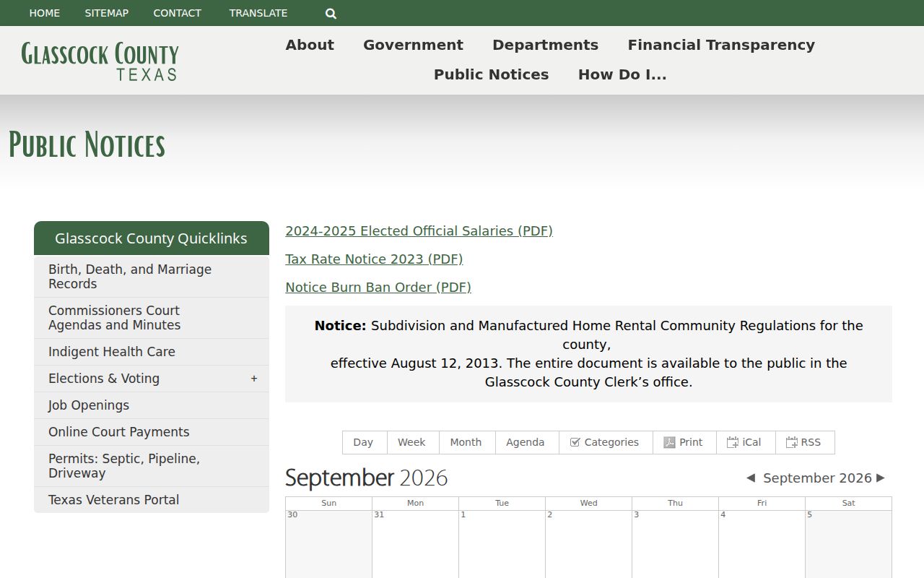This screenshot has width=924, height=578.
Task: Open Commissioners Court Agendas and Minutes
Action: coord(152,318)
